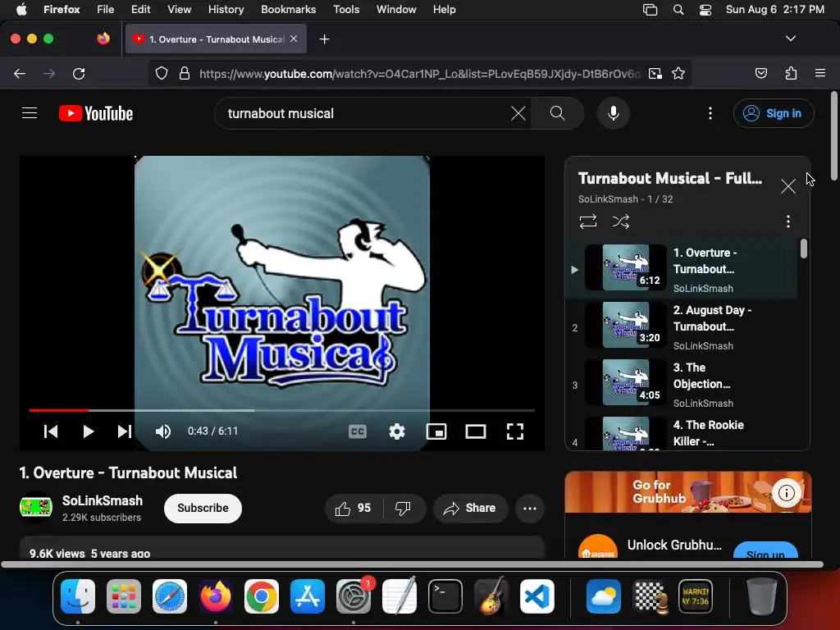Select 1. Overture playlist entry
Image resolution: width=840 pixels, height=630 pixels.
click(682, 268)
